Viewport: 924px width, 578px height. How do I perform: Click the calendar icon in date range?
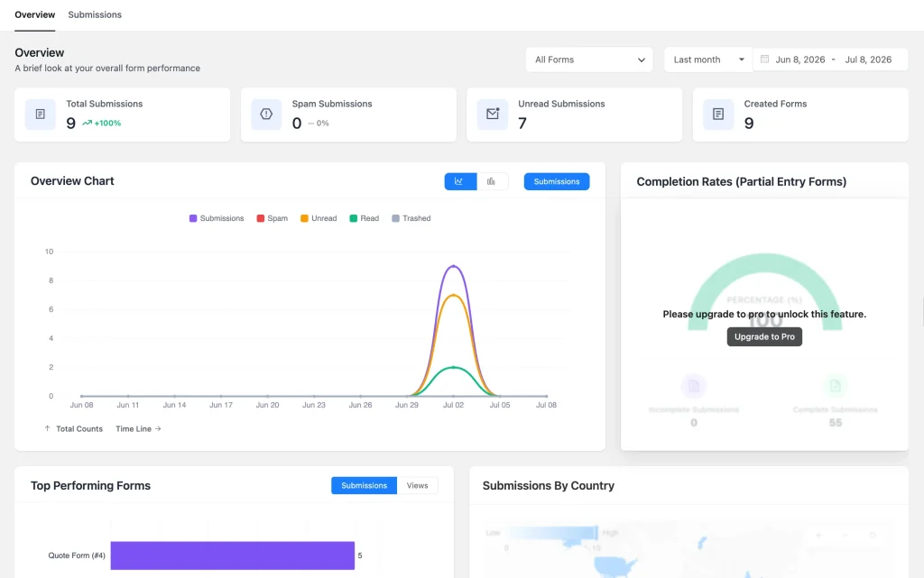(764, 59)
